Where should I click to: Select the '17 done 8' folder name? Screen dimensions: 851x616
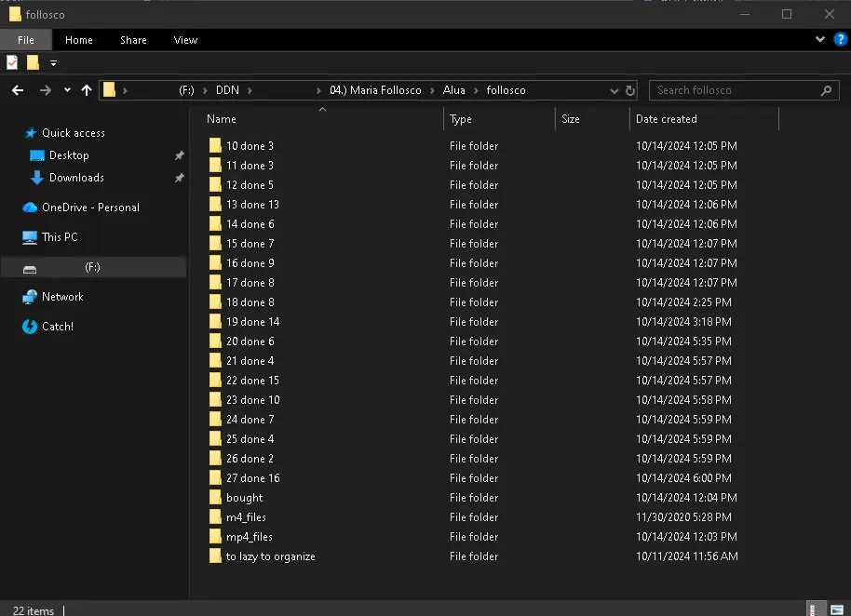(250, 283)
